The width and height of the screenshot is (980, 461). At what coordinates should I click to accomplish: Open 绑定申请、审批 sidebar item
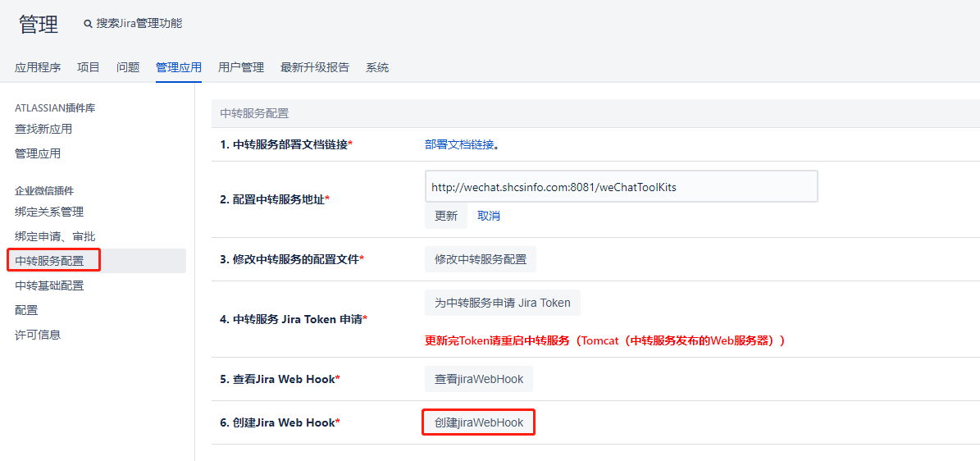pos(55,236)
